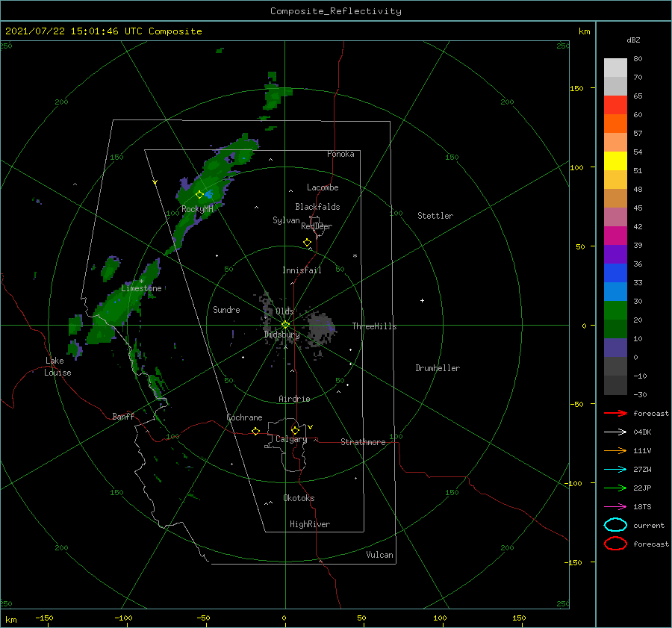This screenshot has width=672, height=628.
Task: Click the red forecast ellipse in legend
Action: point(615,544)
